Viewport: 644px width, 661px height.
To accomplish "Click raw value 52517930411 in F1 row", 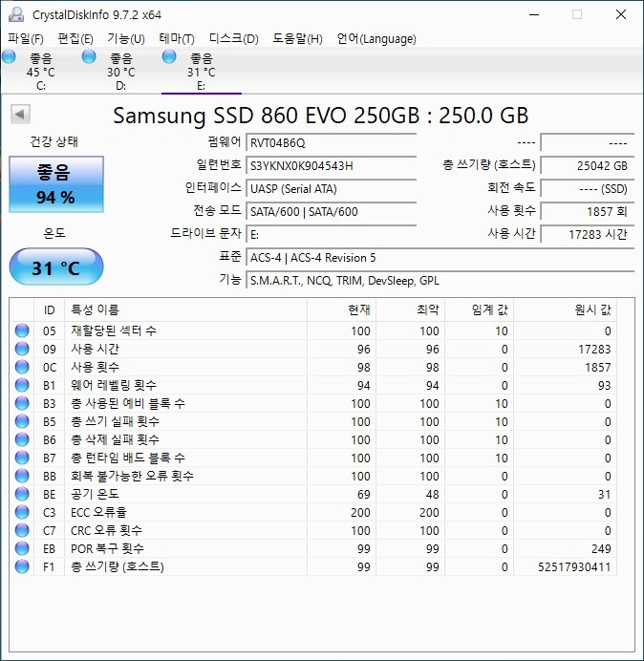I will click(x=574, y=566).
